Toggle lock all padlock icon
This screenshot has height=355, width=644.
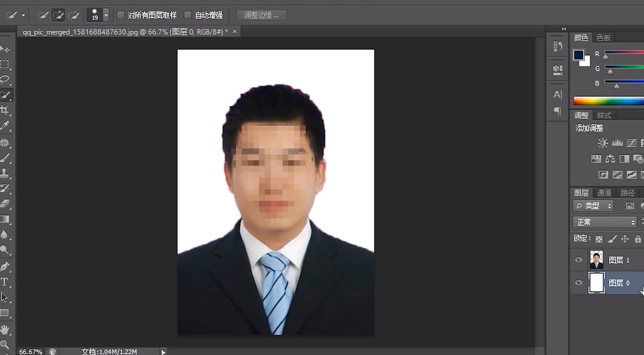tap(638, 239)
